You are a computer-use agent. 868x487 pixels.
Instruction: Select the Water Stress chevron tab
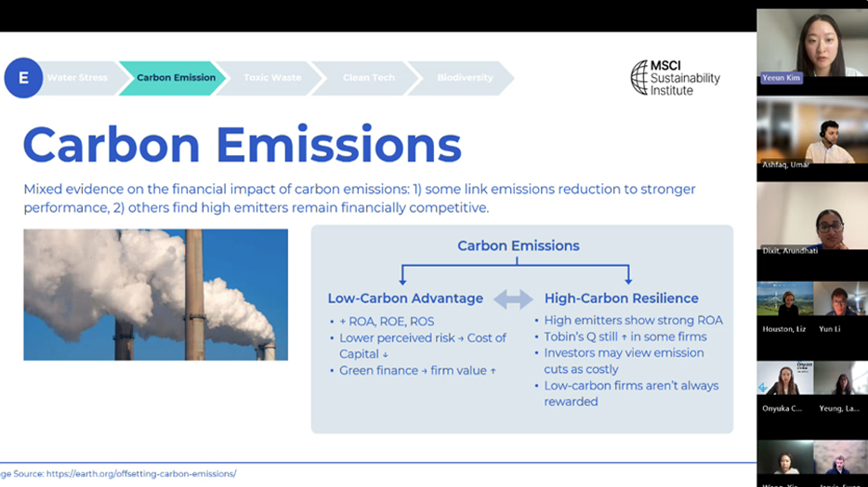(x=78, y=78)
